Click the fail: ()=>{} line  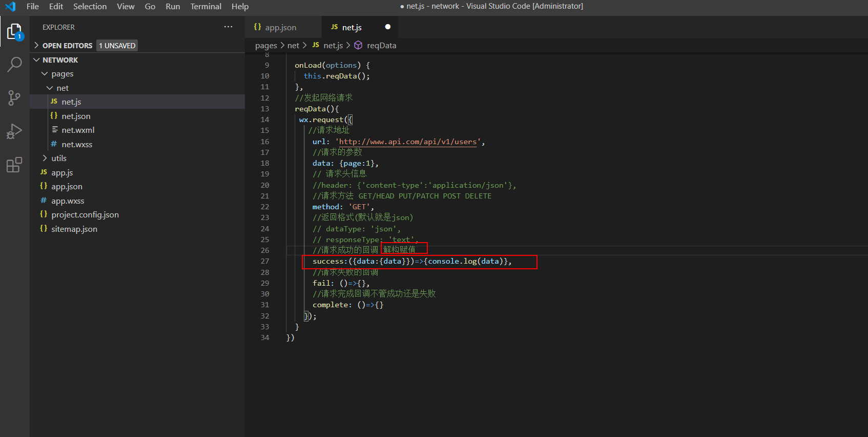click(x=341, y=283)
